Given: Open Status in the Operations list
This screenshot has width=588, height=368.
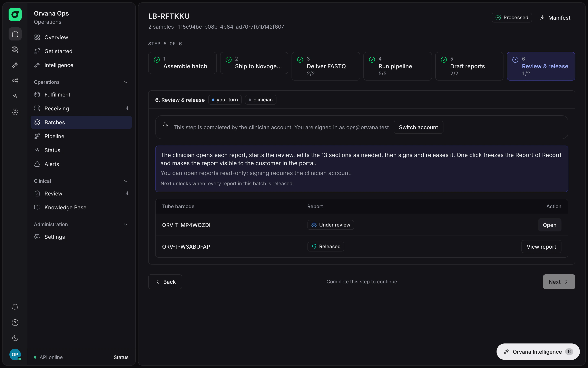Looking at the screenshot, I should click(x=81, y=150).
